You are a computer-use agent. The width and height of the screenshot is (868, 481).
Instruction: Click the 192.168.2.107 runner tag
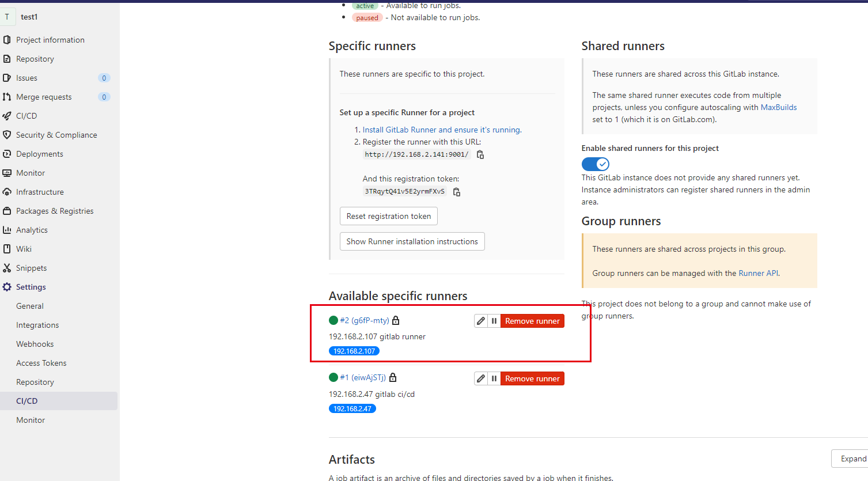coord(354,350)
